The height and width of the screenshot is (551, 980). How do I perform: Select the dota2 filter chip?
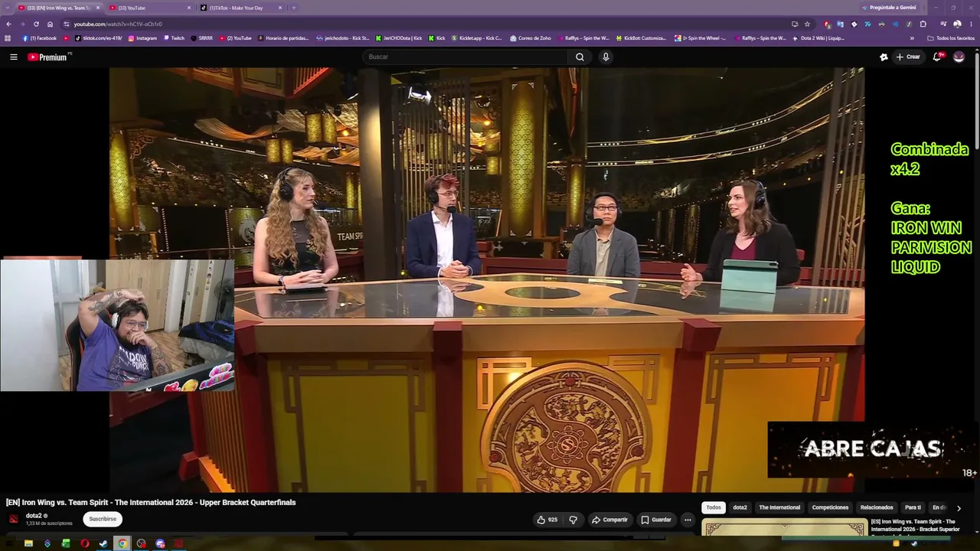coord(740,507)
